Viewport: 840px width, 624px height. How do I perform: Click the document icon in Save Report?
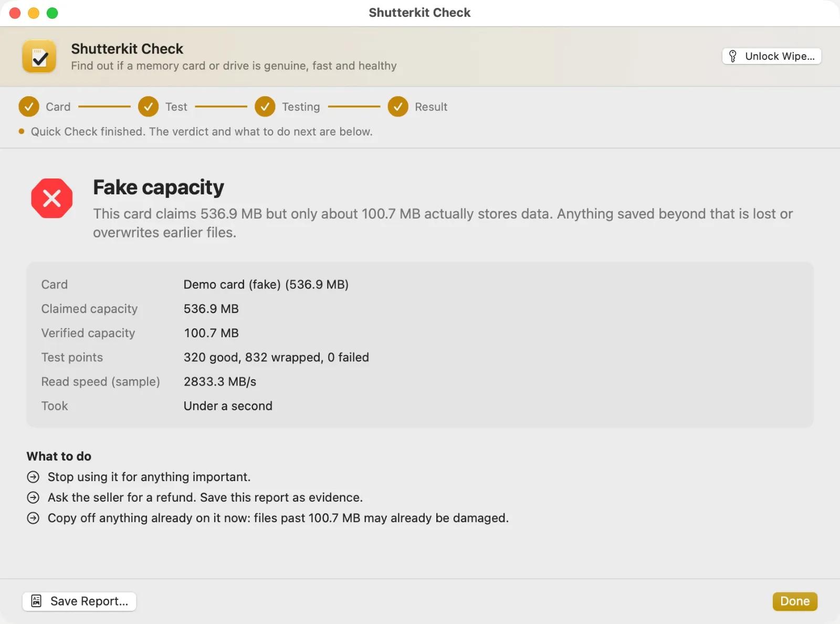point(36,601)
